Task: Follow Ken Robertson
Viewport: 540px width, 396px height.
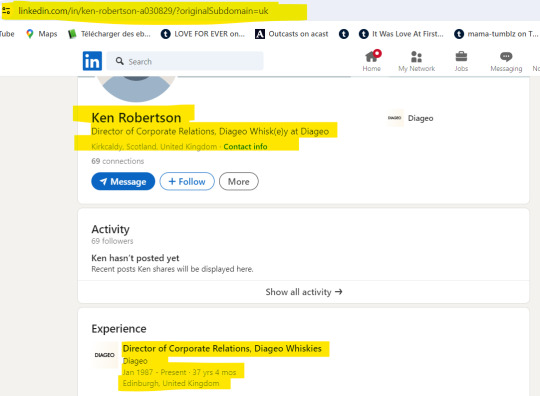Action: [x=187, y=181]
